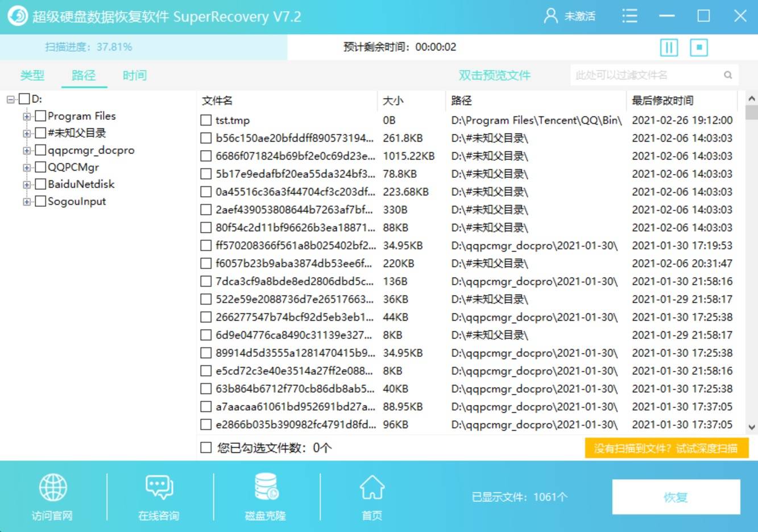Switch to the 类型 tab

coord(32,75)
